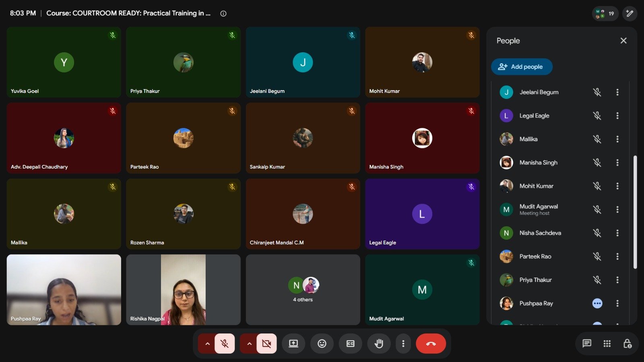Click the magic wand effects icon
The width and height of the screenshot is (644, 362).
coord(630,13)
